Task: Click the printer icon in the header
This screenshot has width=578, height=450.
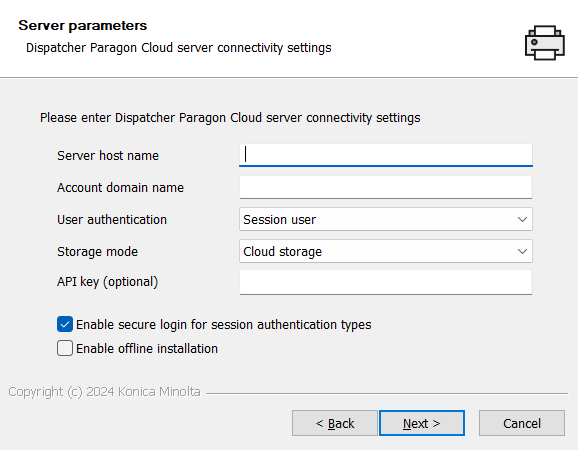Action: (544, 43)
